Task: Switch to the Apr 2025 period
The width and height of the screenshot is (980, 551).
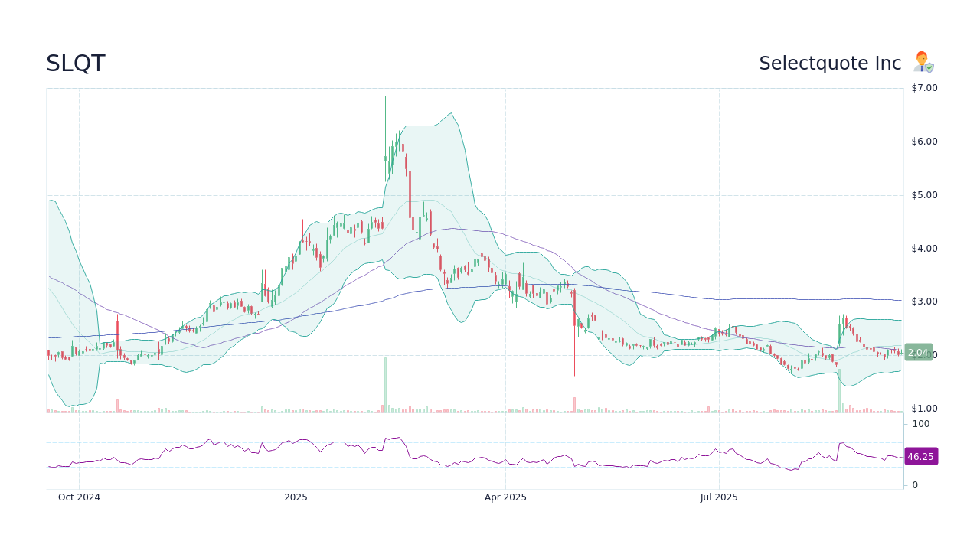Action: pos(505,497)
